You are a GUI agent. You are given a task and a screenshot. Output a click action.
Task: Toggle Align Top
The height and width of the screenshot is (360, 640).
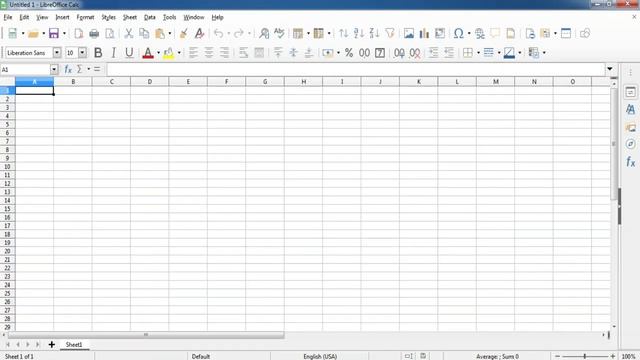tap(278, 53)
